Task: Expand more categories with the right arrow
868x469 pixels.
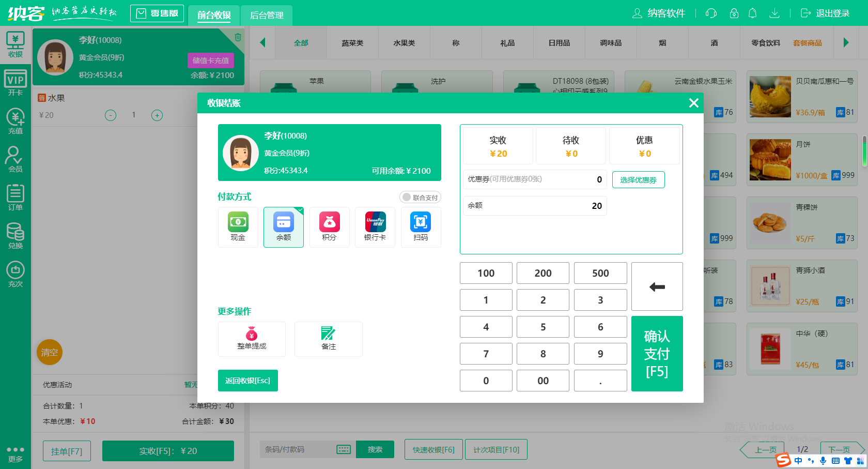Action: click(847, 43)
